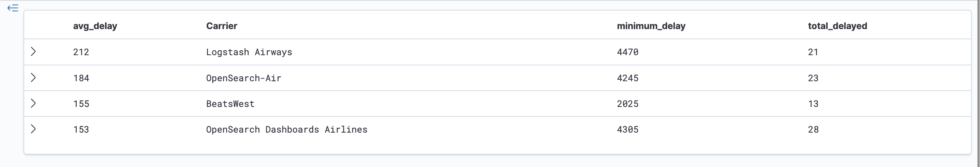Select minimum_delay value 2025
This screenshot has height=167, width=980.
[628, 104]
